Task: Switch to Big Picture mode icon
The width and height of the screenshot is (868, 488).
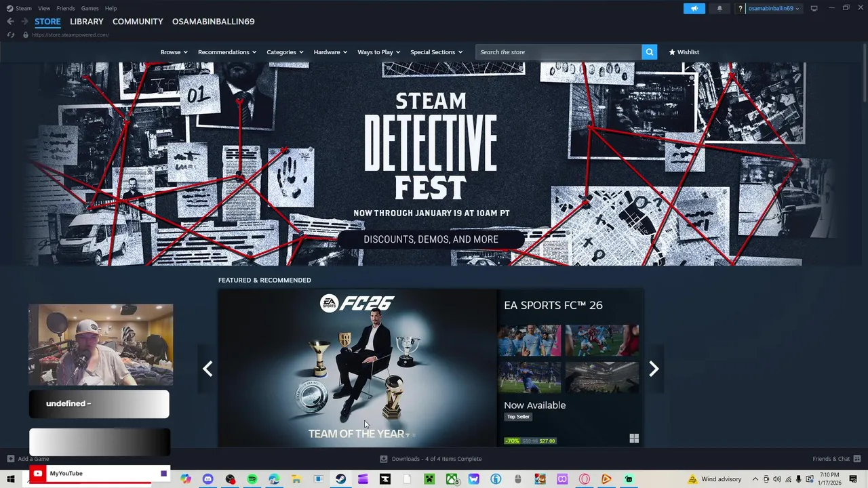Action: click(814, 8)
